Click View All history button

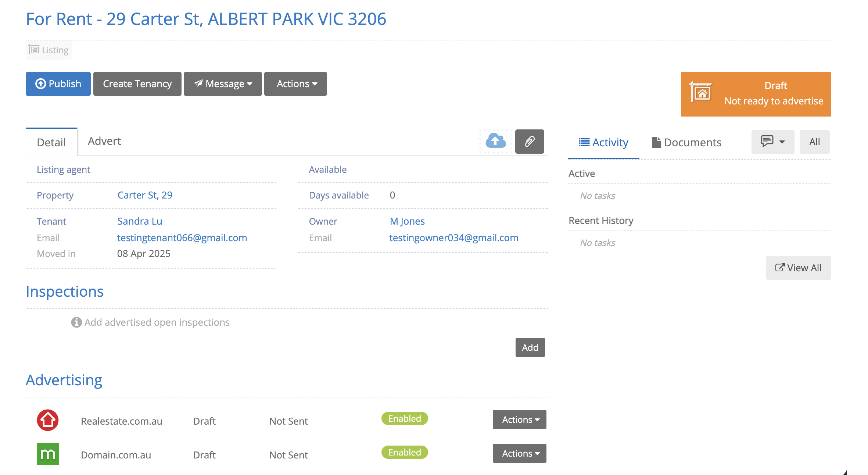pos(799,268)
